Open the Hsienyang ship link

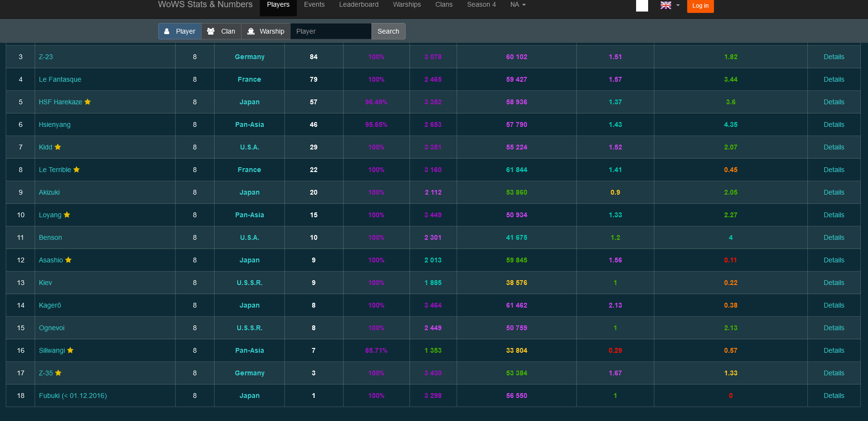point(54,124)
